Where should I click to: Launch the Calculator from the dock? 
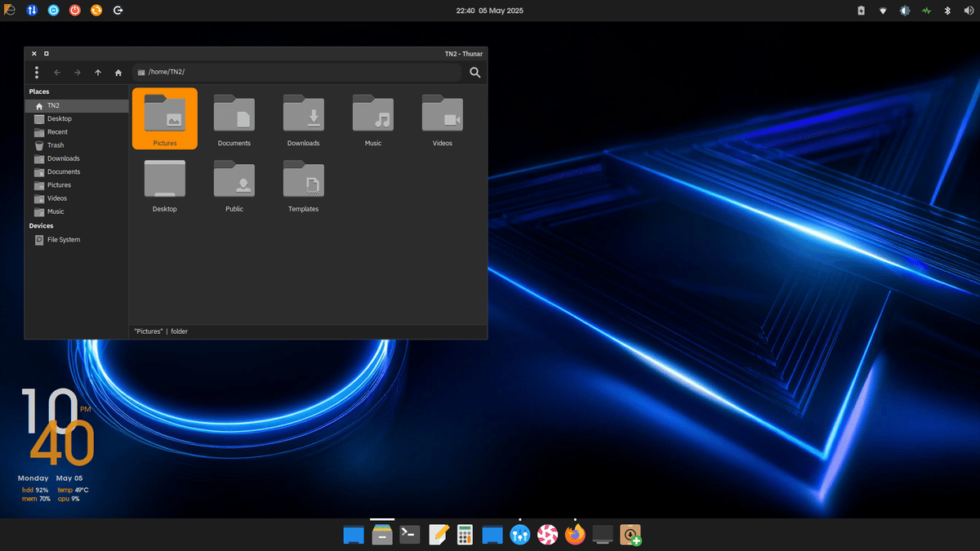(x=465, y=535)
